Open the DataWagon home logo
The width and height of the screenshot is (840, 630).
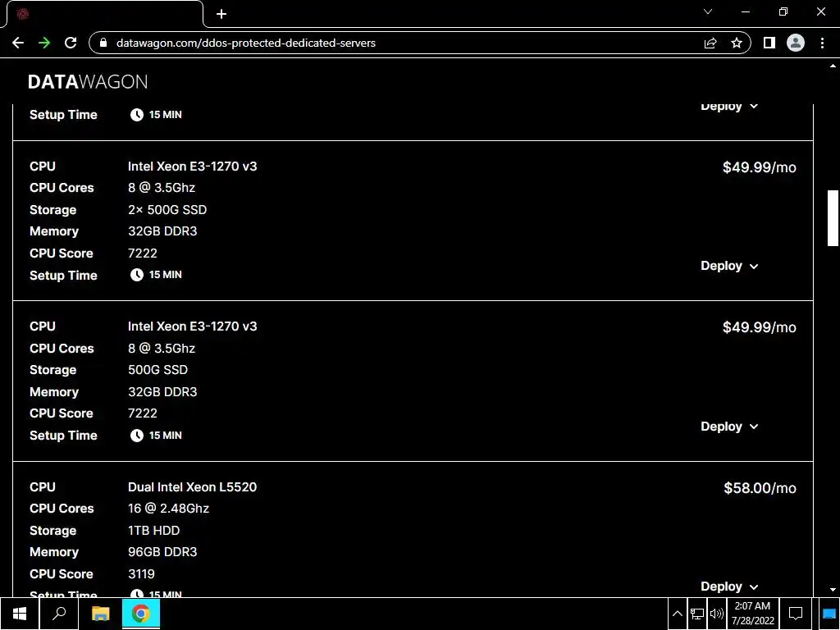(88, 81)
